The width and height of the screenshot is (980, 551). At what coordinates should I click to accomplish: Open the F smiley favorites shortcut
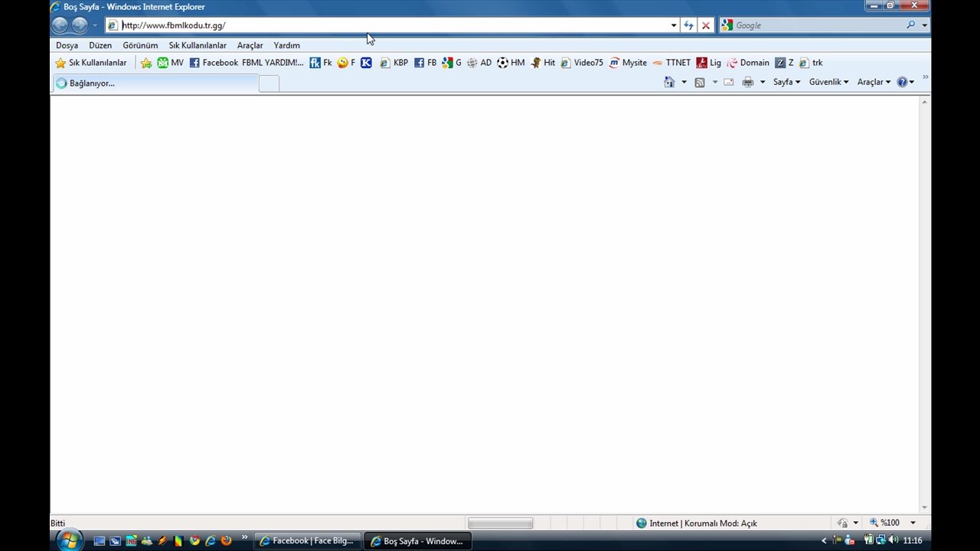click(x=346, y=63)
